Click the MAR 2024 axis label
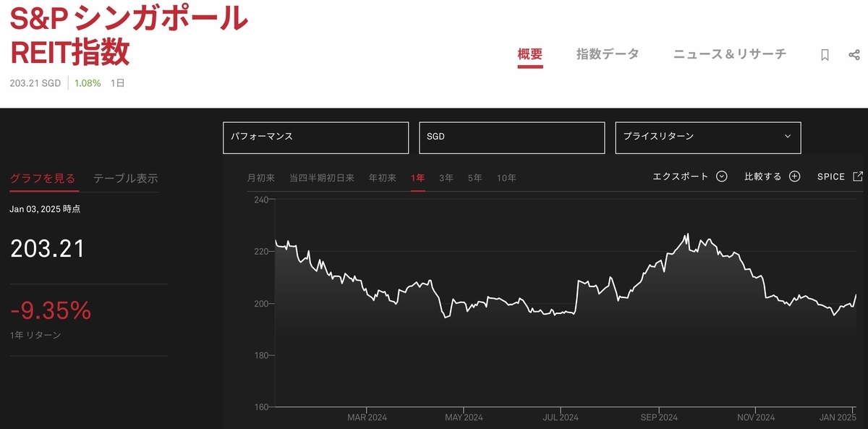The width and height of the screenshot is (868, 429). pos(367,417)
